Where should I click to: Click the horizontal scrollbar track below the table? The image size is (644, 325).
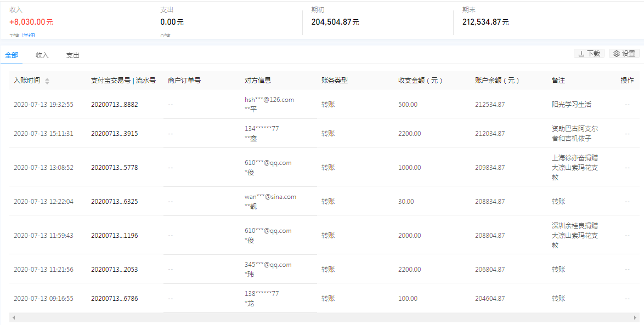tap(324, 317)
